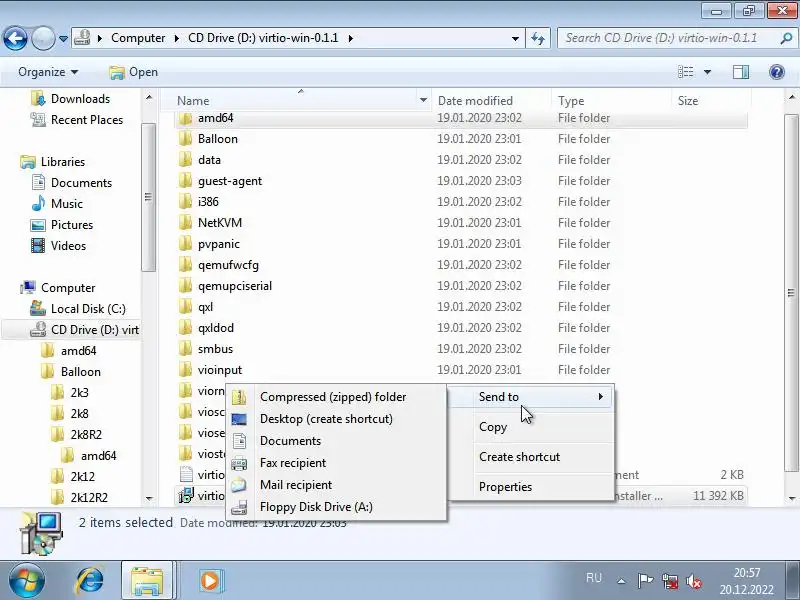
Task: Choose Create shortcut in context menu
Action: [531, 457]
